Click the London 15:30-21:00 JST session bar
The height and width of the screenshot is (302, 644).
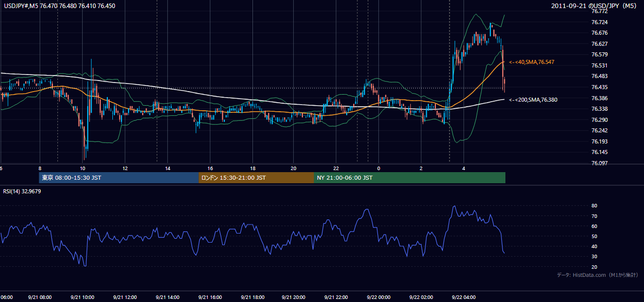click(256, 178)
